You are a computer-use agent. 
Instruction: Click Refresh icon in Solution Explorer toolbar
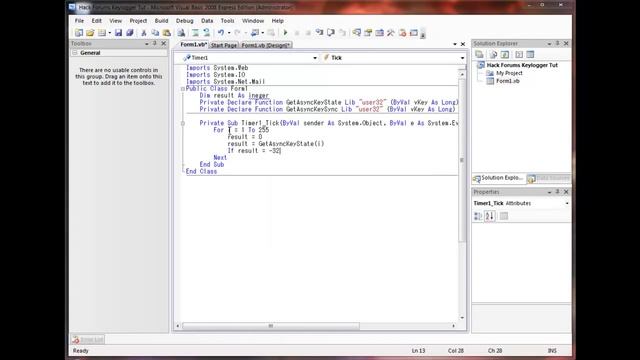coord(505,54)
